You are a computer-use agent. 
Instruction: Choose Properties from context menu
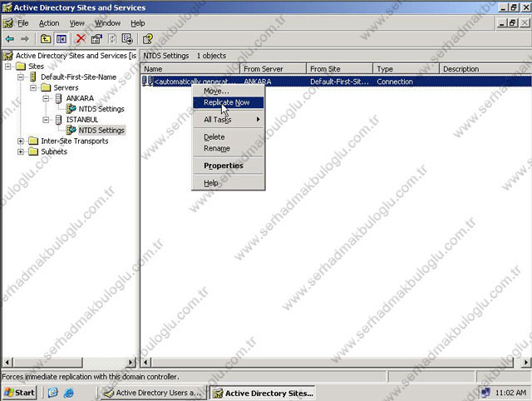[x=229, y=166]
